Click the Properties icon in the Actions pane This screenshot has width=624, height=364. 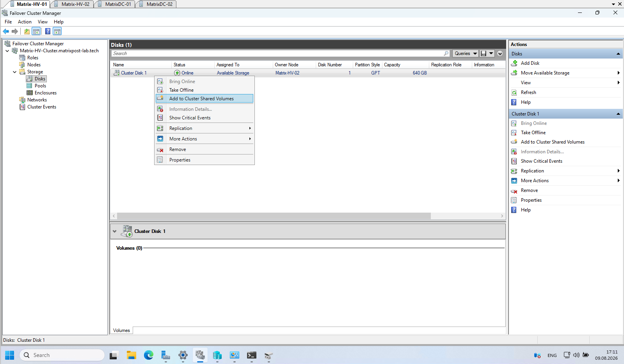pyautogui.click(x=514, y=200)
